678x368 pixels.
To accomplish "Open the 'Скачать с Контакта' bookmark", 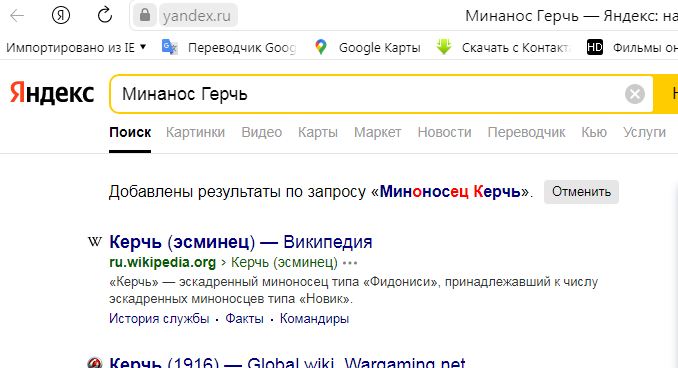I will [516, 47].
